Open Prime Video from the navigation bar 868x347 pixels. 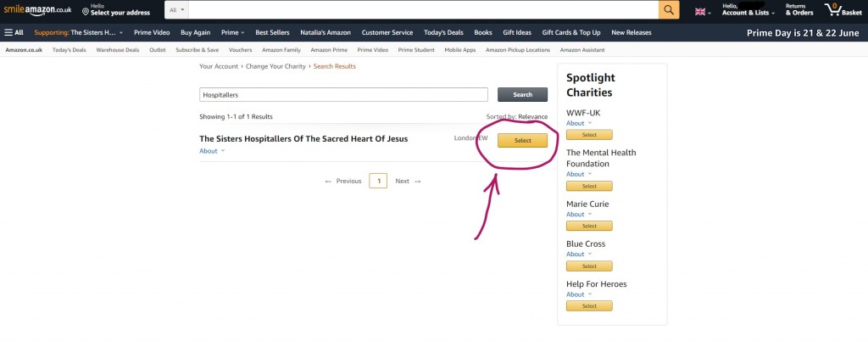153,32
